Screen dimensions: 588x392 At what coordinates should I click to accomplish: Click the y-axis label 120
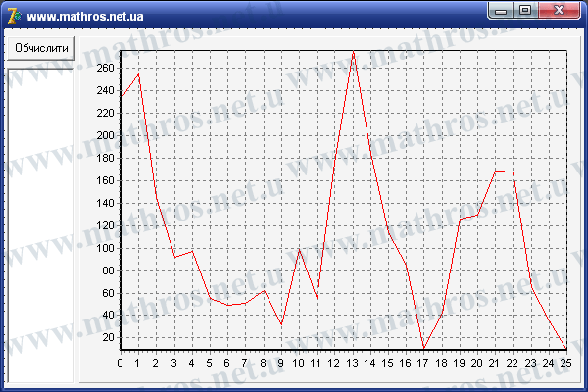click(105, 225)
